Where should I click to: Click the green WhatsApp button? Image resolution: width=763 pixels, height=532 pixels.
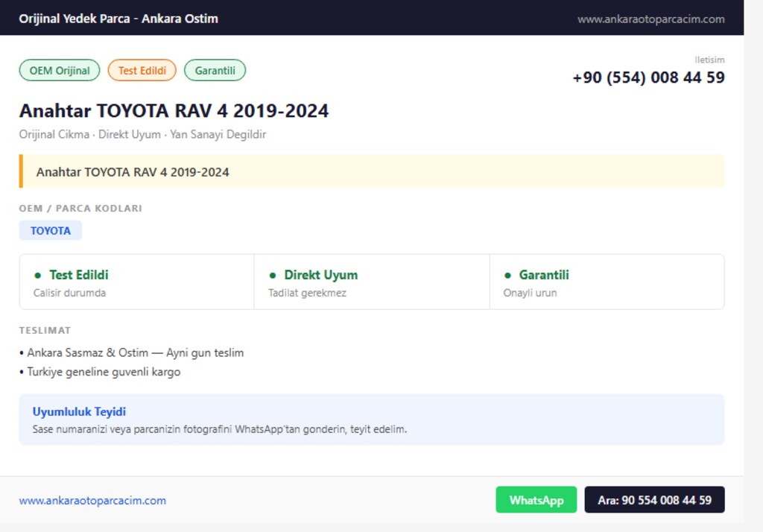click(x=536, y=499)
